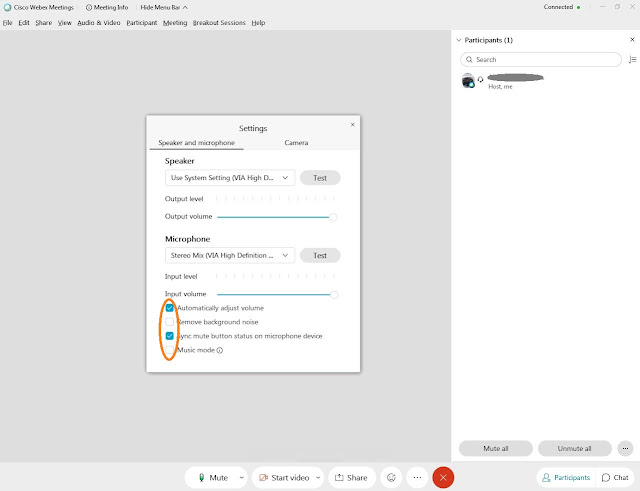
Task: Uncheck Sync mute button status checkbox
Action: tap(169, 336)
